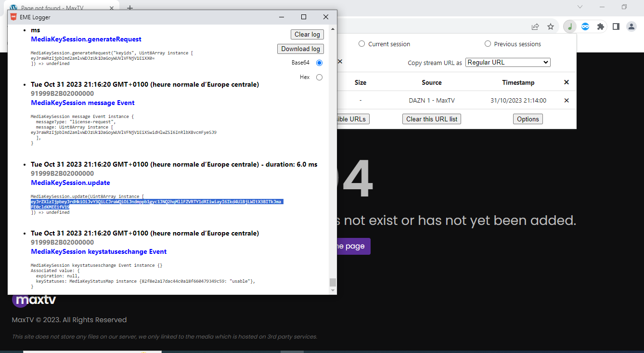Click the WordPress favicon on the MaxTV tab
The width and height of the screenshot is (644, 353).
(13, 8)
